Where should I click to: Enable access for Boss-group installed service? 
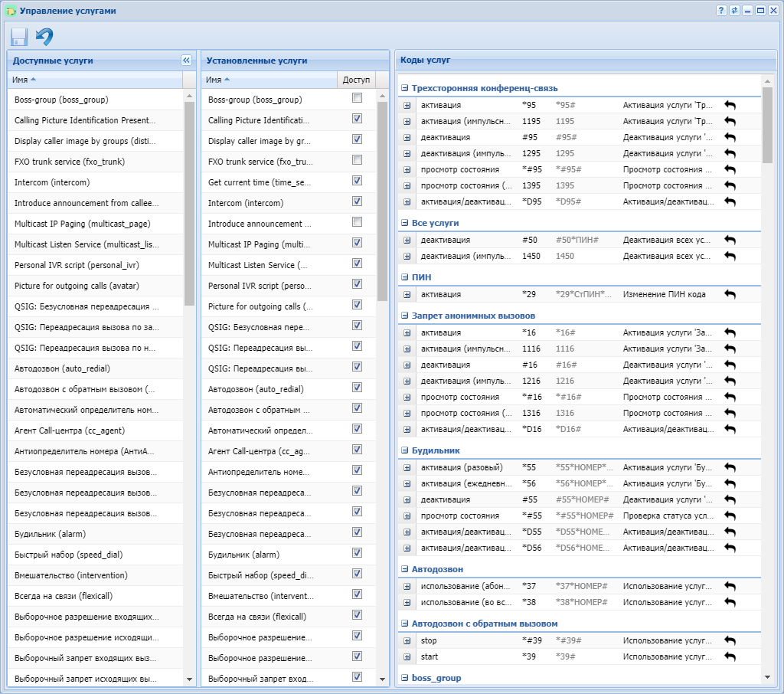tap(357, 98)
